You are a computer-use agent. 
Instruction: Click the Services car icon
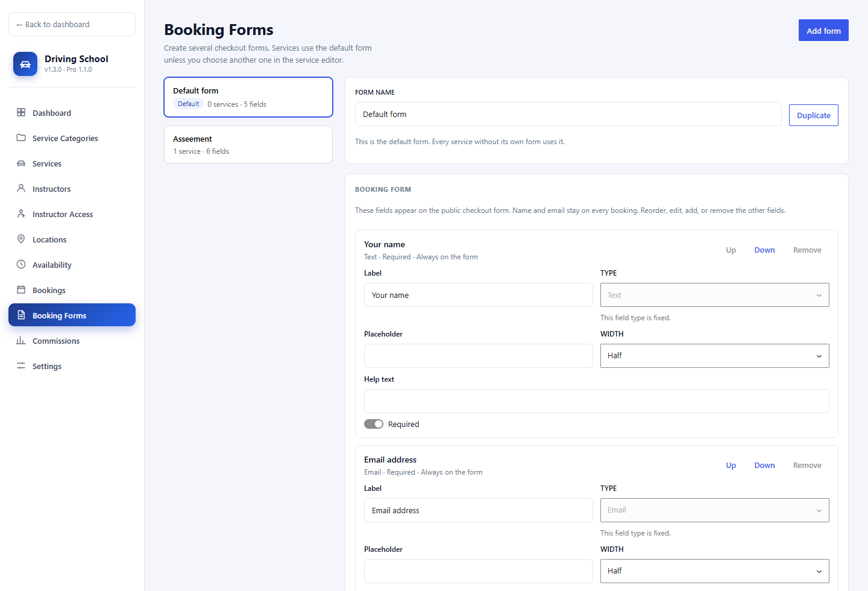pyautogui.click(x=21, y=163)
